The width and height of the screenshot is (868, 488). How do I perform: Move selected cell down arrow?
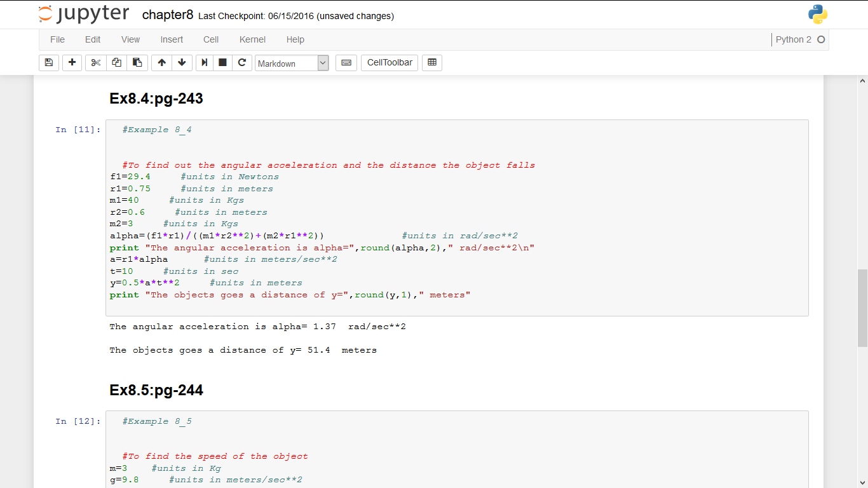[x=182, y=63]
